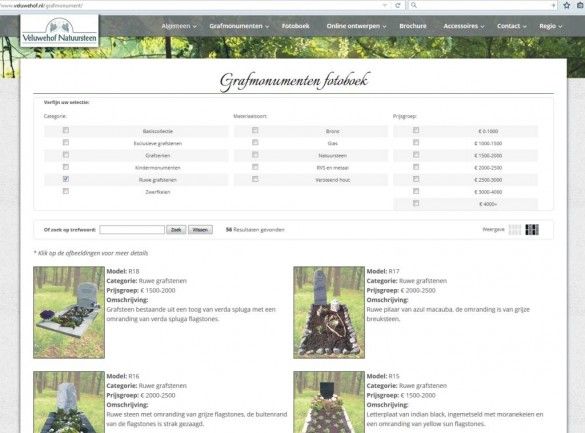The image size is (585, 433).
Task: Check the € 2500-3000 price checkbox
Action: (x=416, y=179)
